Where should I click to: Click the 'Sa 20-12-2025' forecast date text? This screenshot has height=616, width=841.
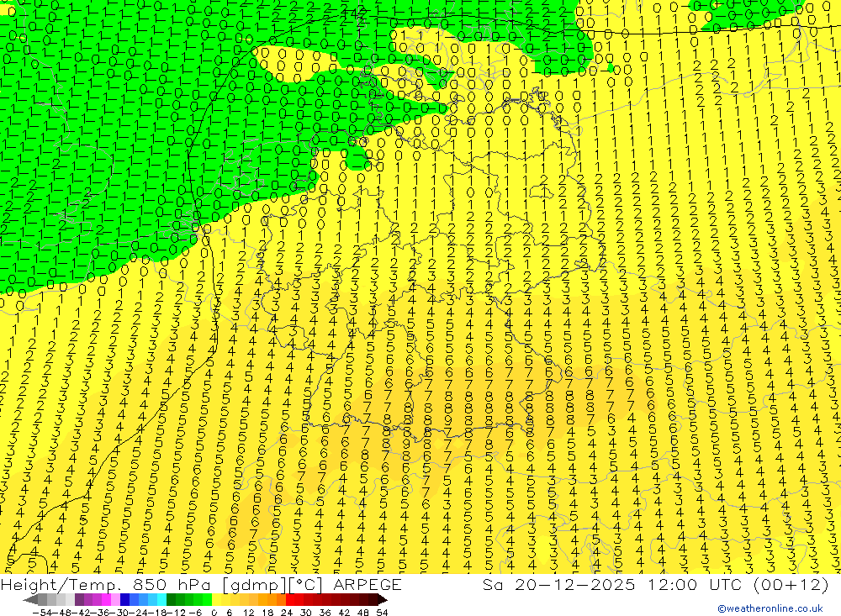[558, 585]
